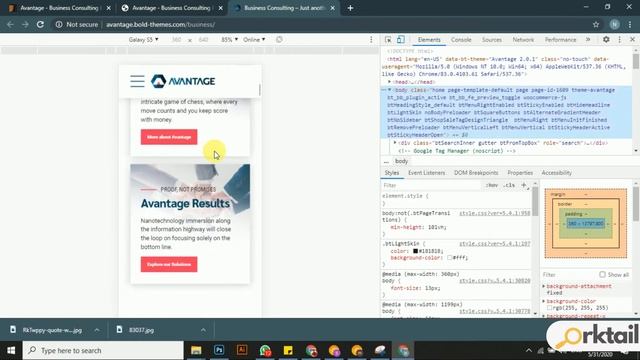Open the Accessibility tab
The width and height of the screenshot is (640, 360).
[556, 173]
